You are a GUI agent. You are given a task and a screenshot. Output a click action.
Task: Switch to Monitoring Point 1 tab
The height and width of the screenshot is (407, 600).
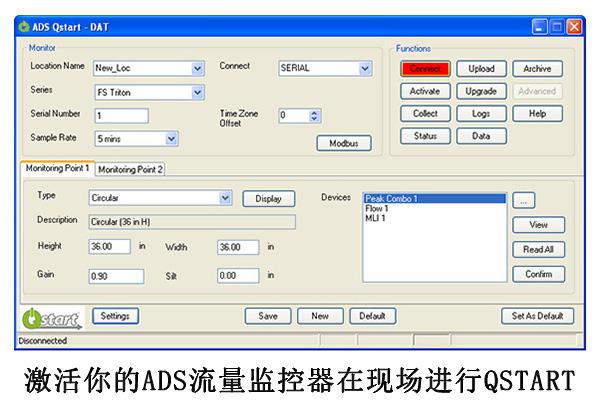click(x=57, y=168)
